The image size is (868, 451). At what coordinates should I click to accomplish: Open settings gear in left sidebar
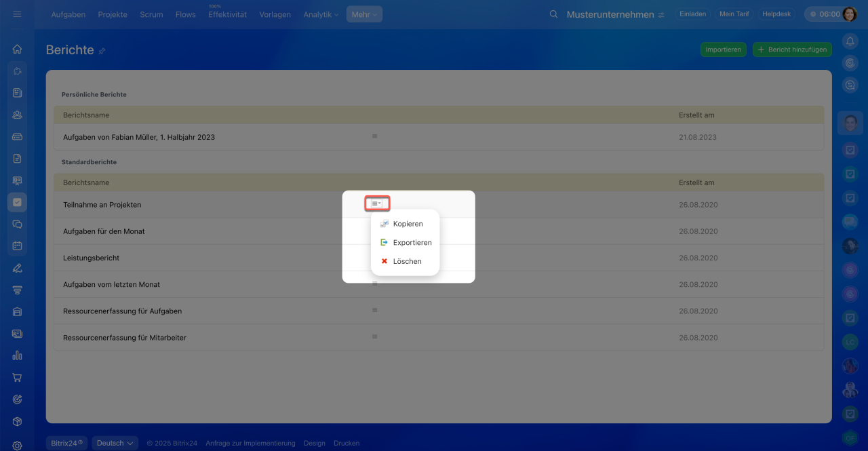(17, 445)
